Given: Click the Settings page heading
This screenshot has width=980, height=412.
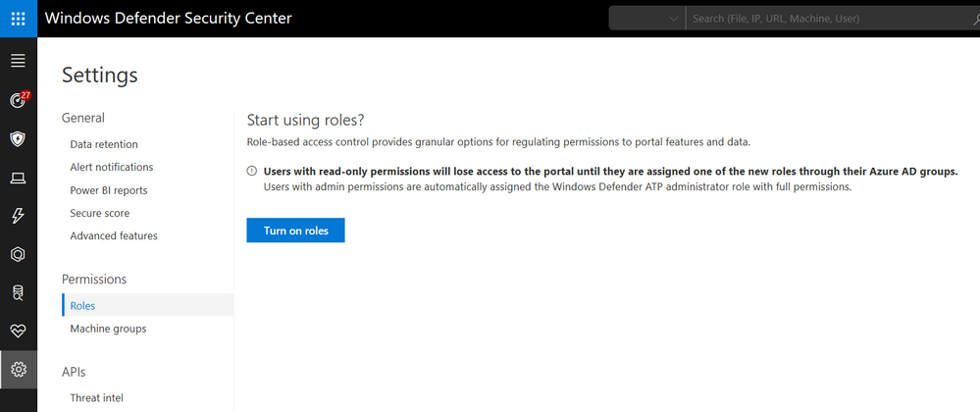Looking at the screenshot, I should 100,75.
